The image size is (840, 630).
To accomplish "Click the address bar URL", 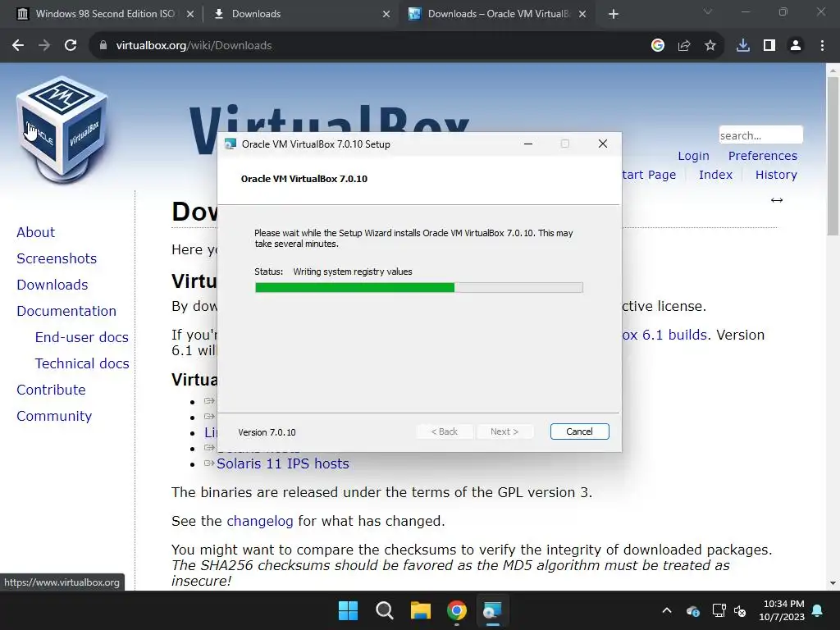I will [194, 46].
